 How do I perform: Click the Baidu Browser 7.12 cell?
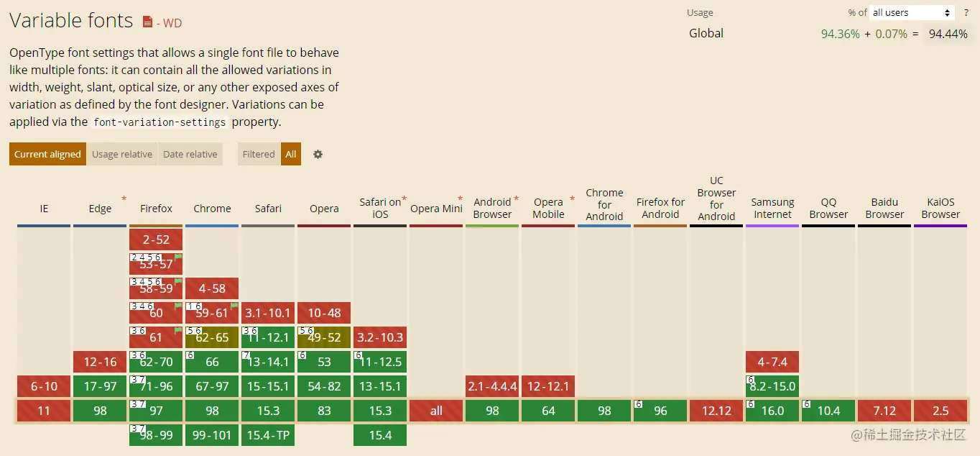click(884, 411)
